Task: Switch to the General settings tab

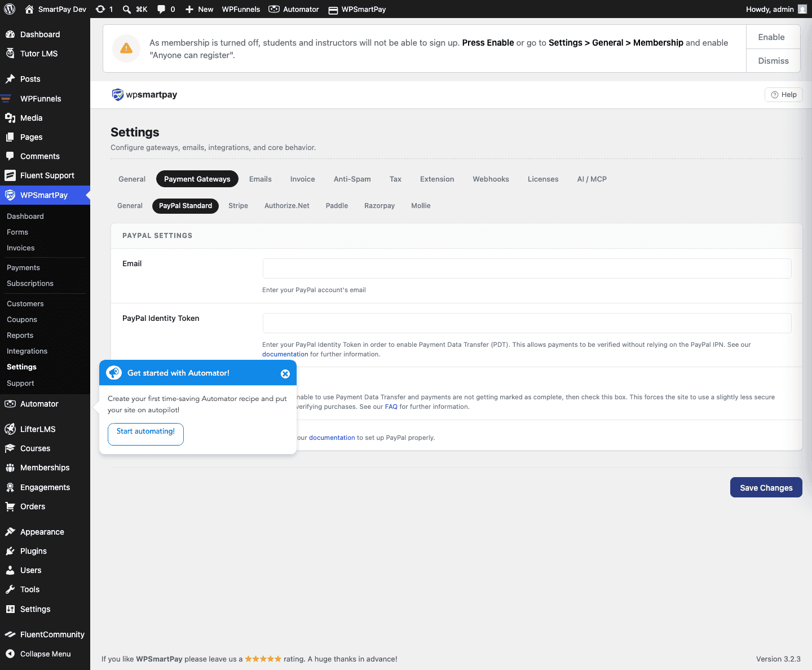Action: (x=132, y=179)
